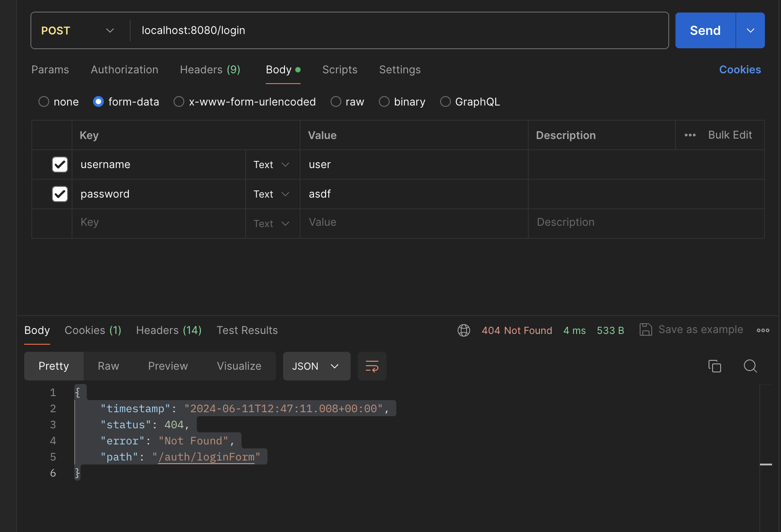
Task: Open the Authorization tab
Action: click(x=124, y=70)
